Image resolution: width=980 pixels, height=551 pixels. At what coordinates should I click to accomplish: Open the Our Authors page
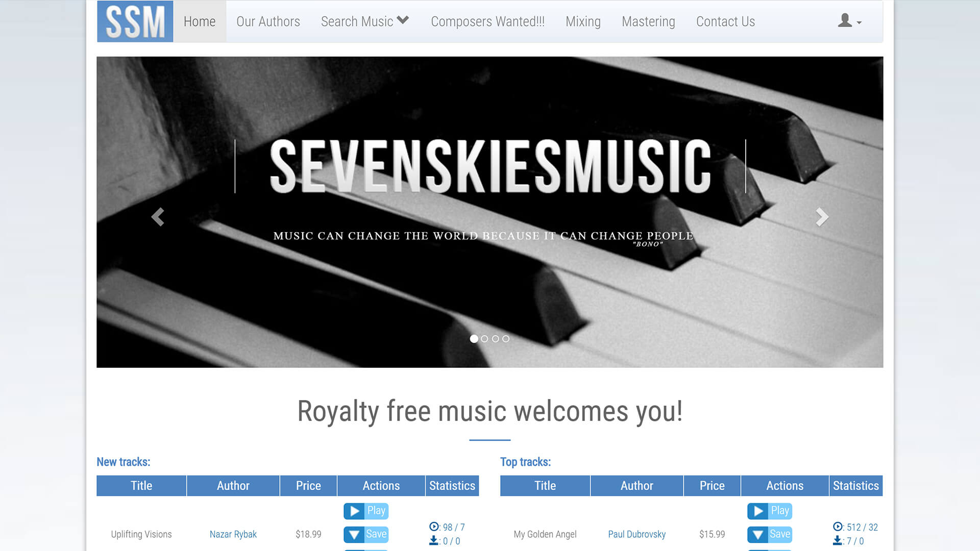pyautogui.click(x=268, y=21)
